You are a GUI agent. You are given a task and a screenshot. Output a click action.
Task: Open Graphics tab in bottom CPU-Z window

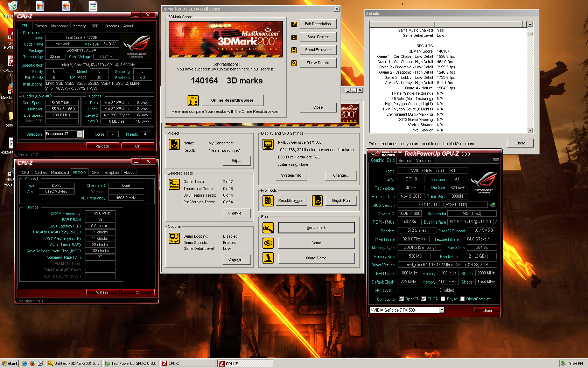(112, 172)
